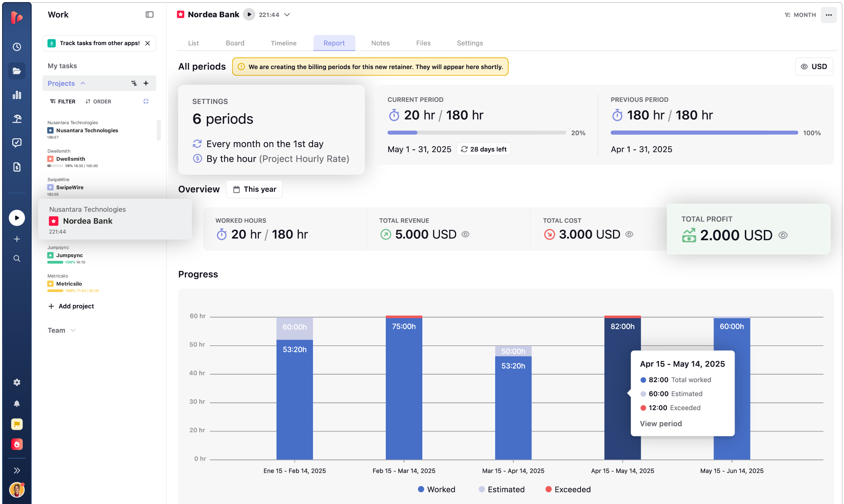
Task: Click collapse all icon beside ORDER
Action: click(146, 101)
